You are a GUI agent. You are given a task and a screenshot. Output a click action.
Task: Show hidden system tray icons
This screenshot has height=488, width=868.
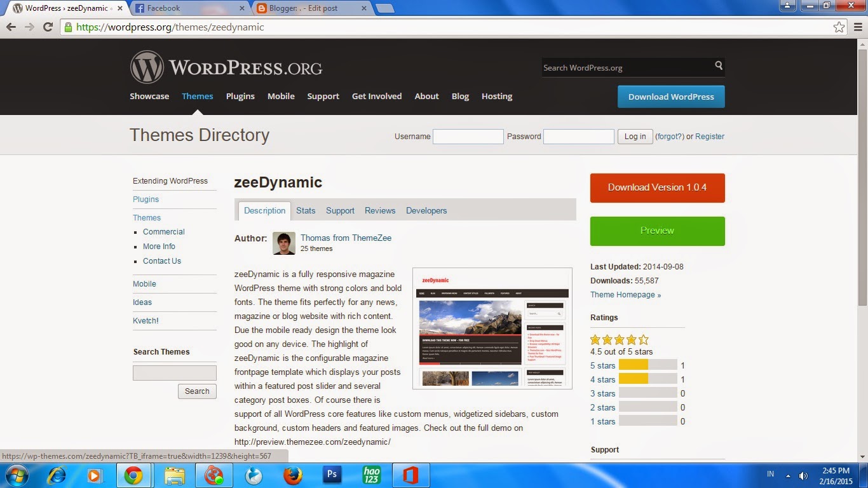pyautogui.click(x=788, y=475)
